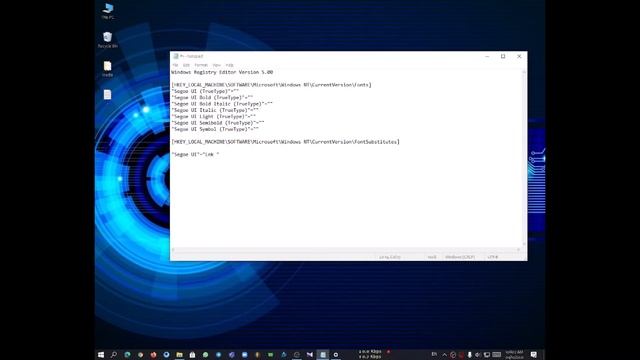Click the FontSubstitutes registry key line
Image resolution: width=640 pixels, height=360 pixels.
point(285,142)
